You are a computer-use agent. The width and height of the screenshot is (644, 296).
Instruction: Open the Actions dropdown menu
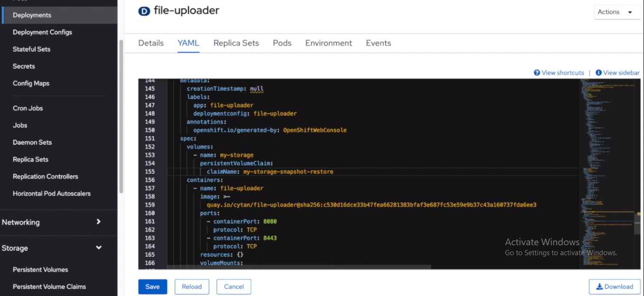tap(617, 12)
